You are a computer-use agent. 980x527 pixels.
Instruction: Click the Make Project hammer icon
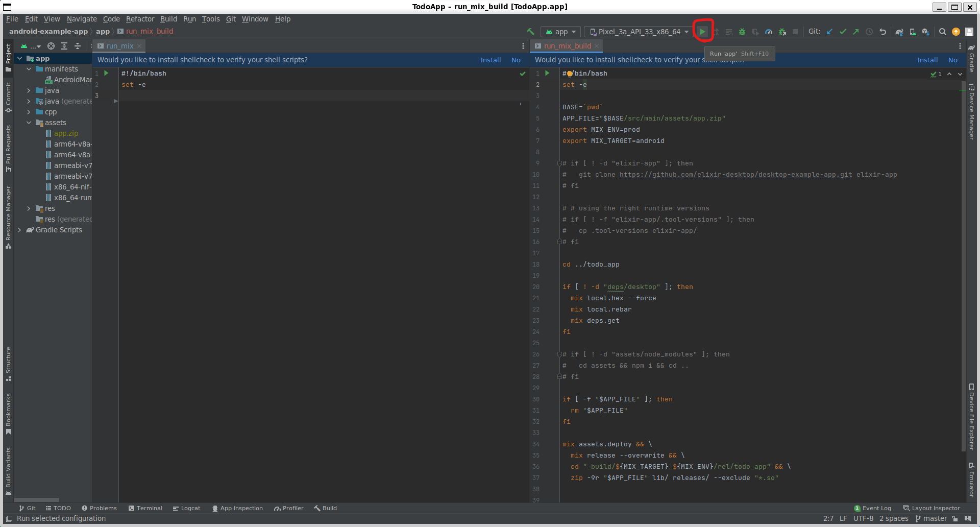tap(531, 32)
